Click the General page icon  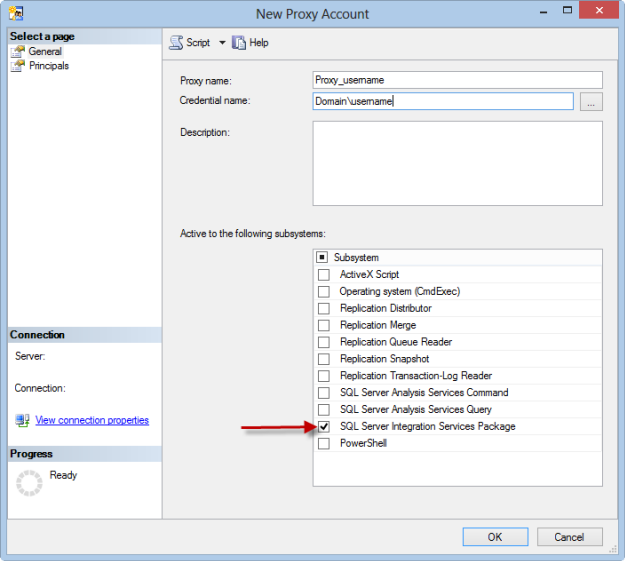tap(18, 51)
